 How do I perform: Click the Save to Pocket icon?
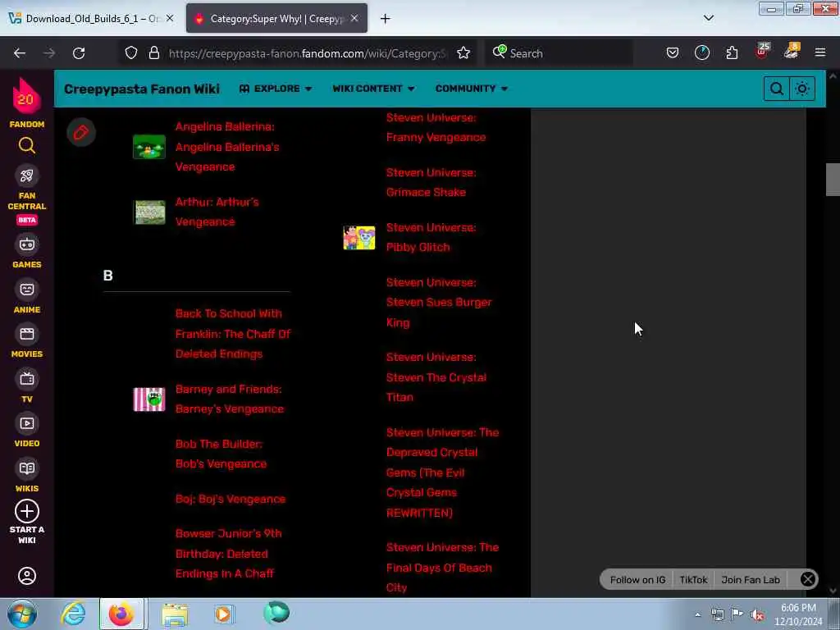[x=673, y=53]
